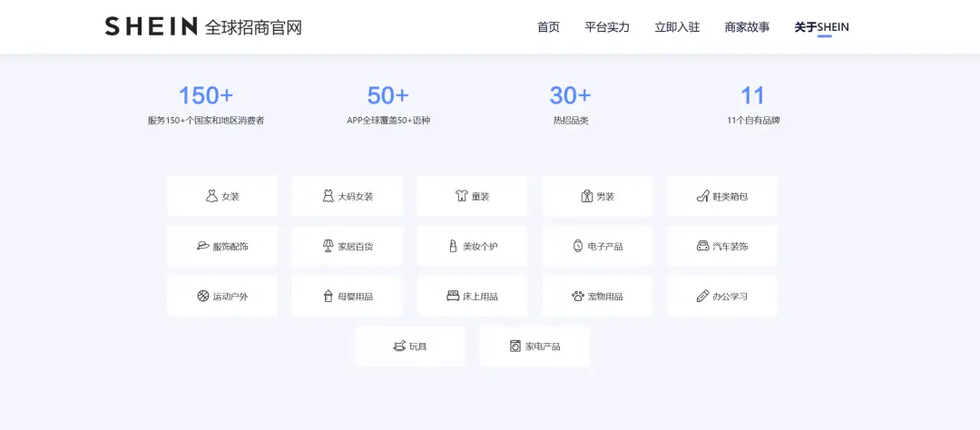
Task: Click the dress icon beside 女装
Action: 211,196
